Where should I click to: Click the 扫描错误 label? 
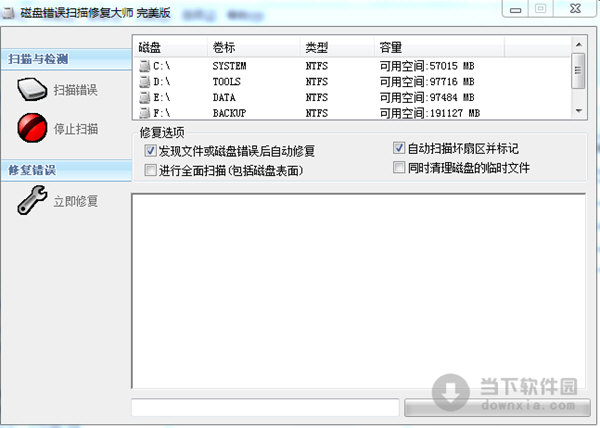(75, 90)
